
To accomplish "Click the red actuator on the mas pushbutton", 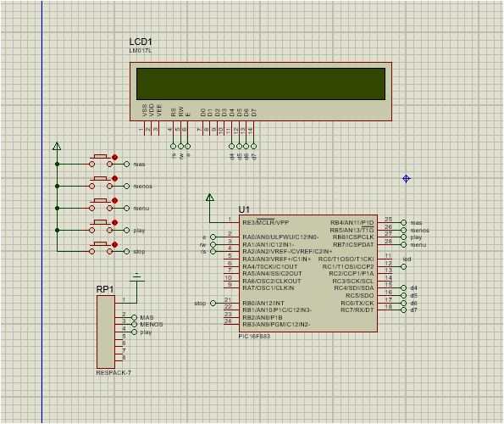I will click(x=114, y=158).
